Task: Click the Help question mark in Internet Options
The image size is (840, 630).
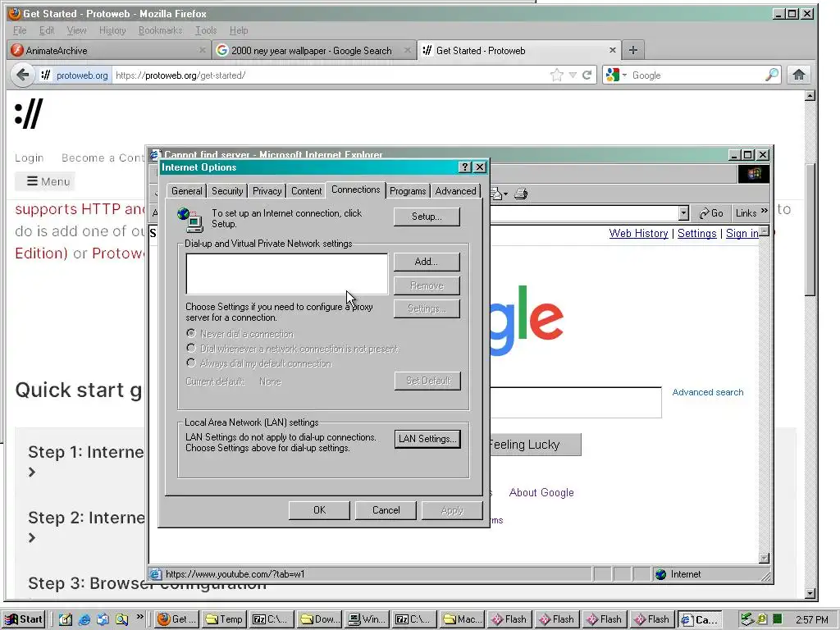Action: pyautogui.click(x=464, y=167)
